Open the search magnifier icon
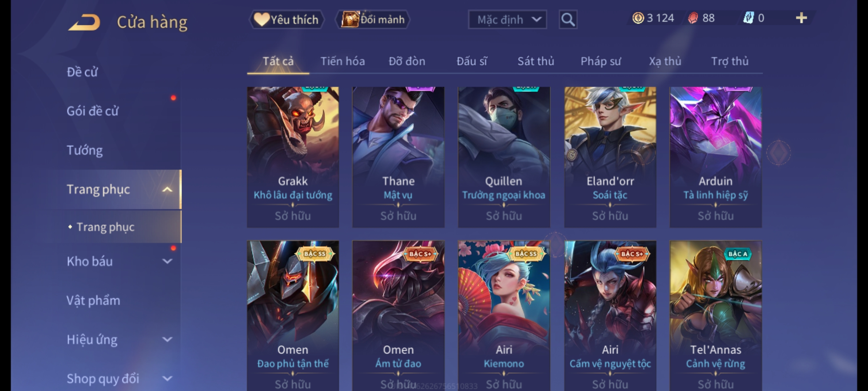Viewport: 868px width, 391px height. pos(568,20)
